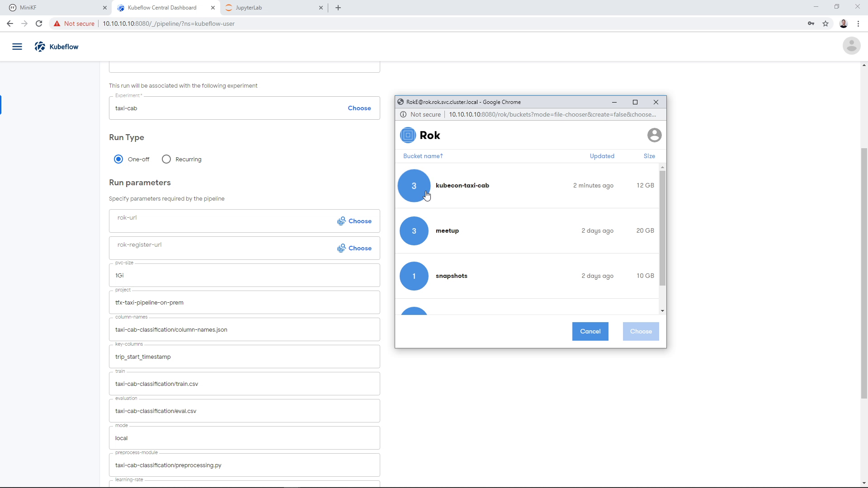
Task: Edit the project field
Action: tap(244, 302)
